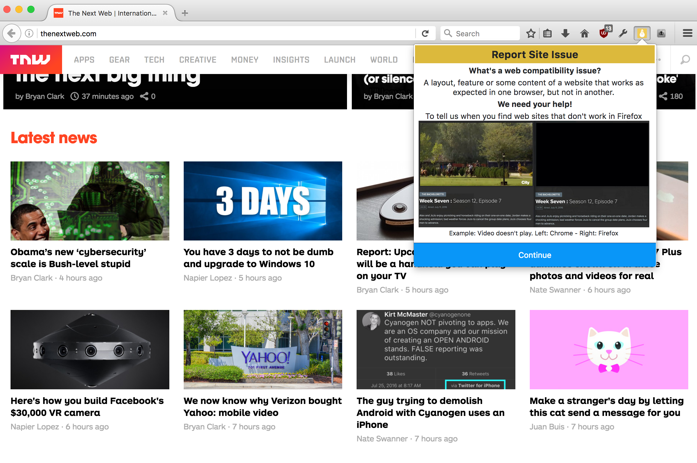Screen dimensions: 697x463
Task: Click the toolbar icon right of the lightbulb
Action: point(661,33)
